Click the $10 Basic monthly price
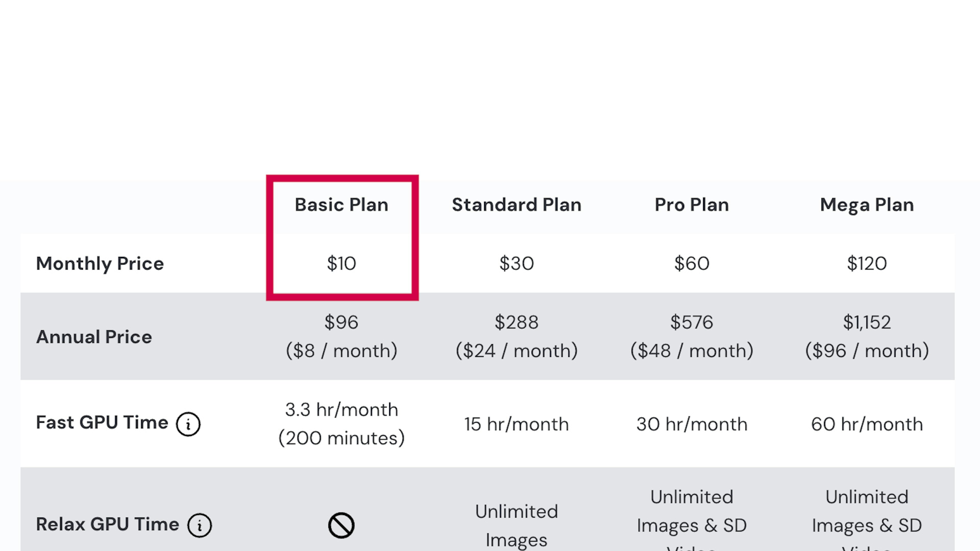 pyautogui.click(x=341, y=264)
